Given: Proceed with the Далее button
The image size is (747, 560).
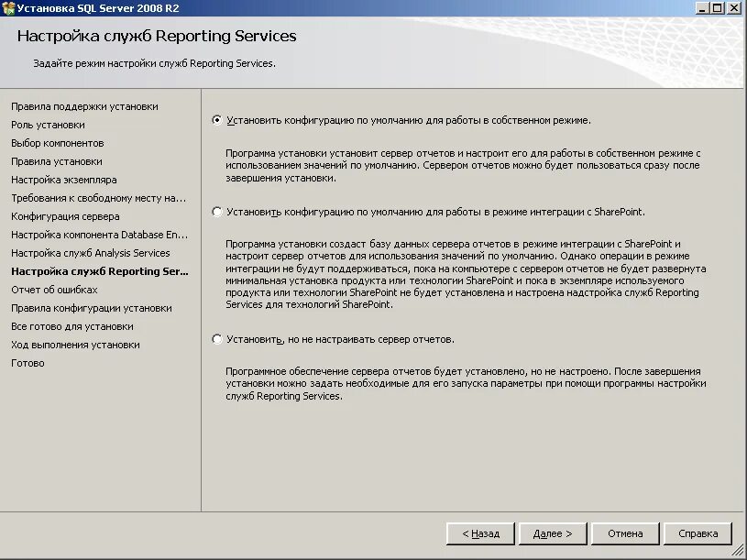Looking at the screenshot, I should pos(553,533).
